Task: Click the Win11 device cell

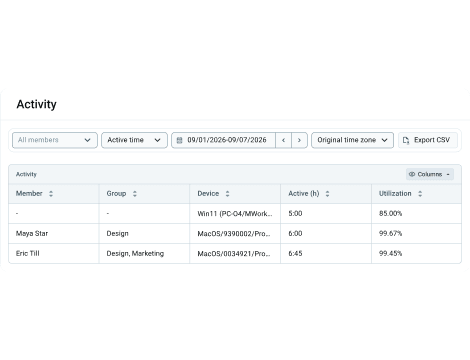Action: (x=235, y=213)
